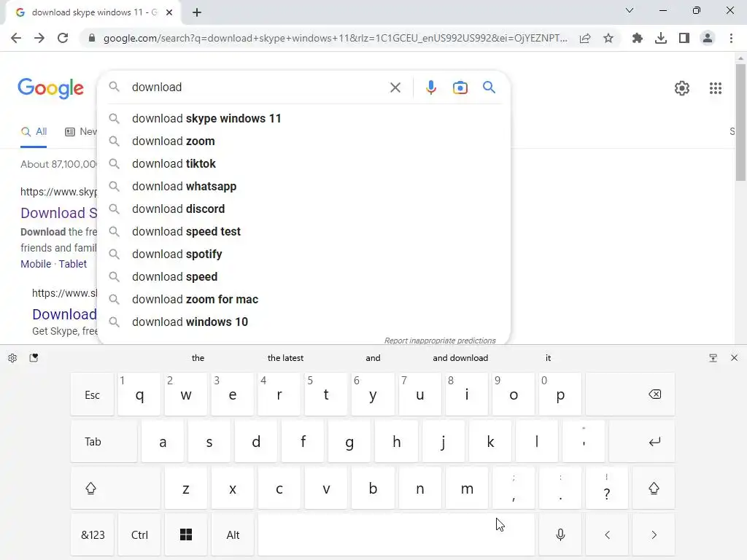Screen dimensions: 747x560
Task: Open the Tablet sitelink
Action: [x=72, y=264]
